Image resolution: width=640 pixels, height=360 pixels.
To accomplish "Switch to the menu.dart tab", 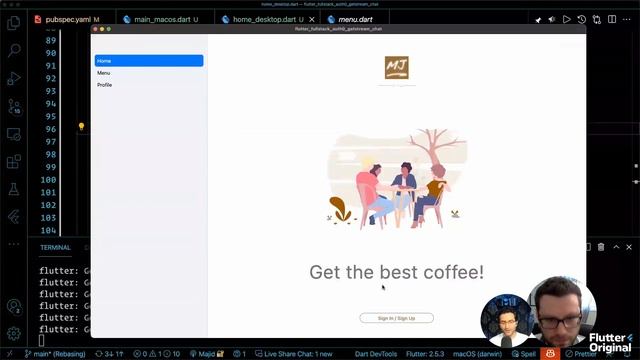I will (x=355, y=19).
